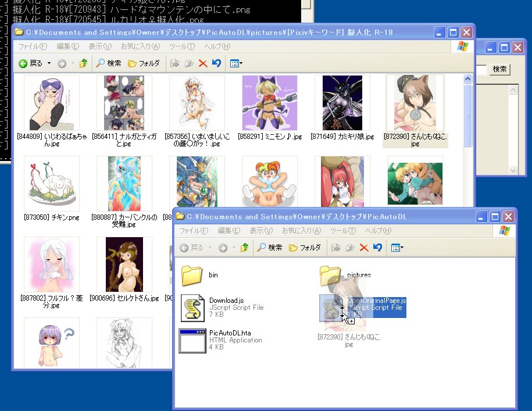Open 表示(V) menu in pictures window
The height and width of the screenshot is (411, 532).
(100, 46)
